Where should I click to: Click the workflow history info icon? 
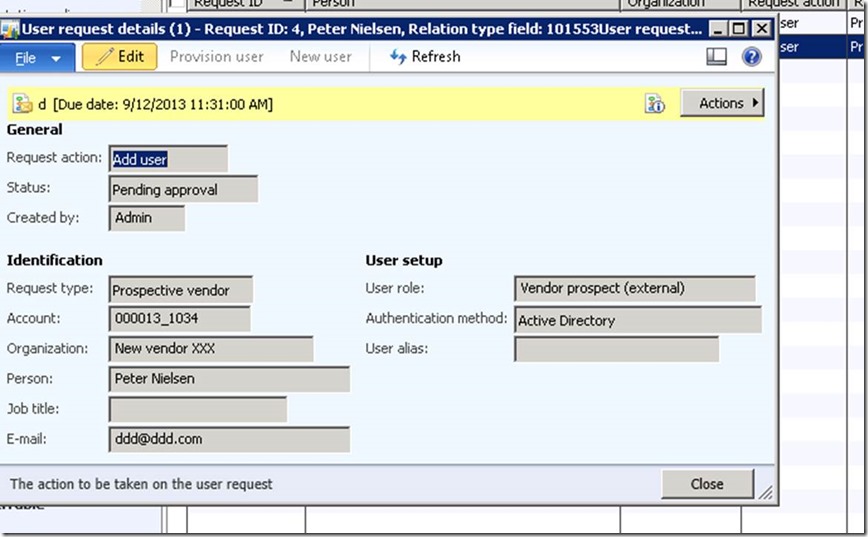[x=655, y=104]
